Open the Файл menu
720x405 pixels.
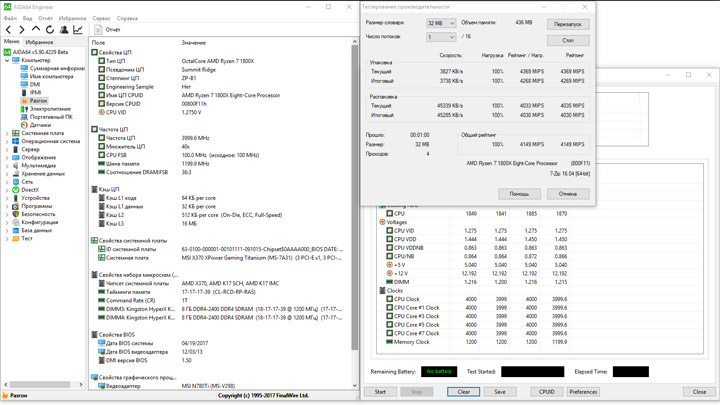tap(10, 18)
